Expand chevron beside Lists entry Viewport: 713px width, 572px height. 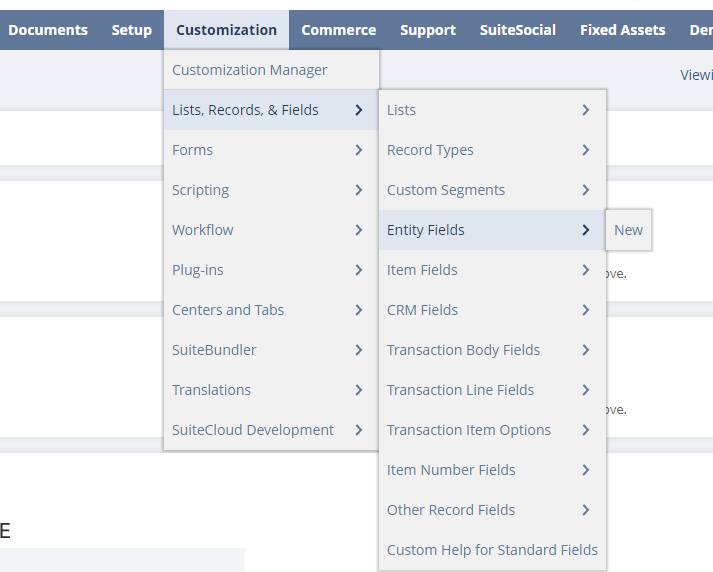(x=586, y=110)
